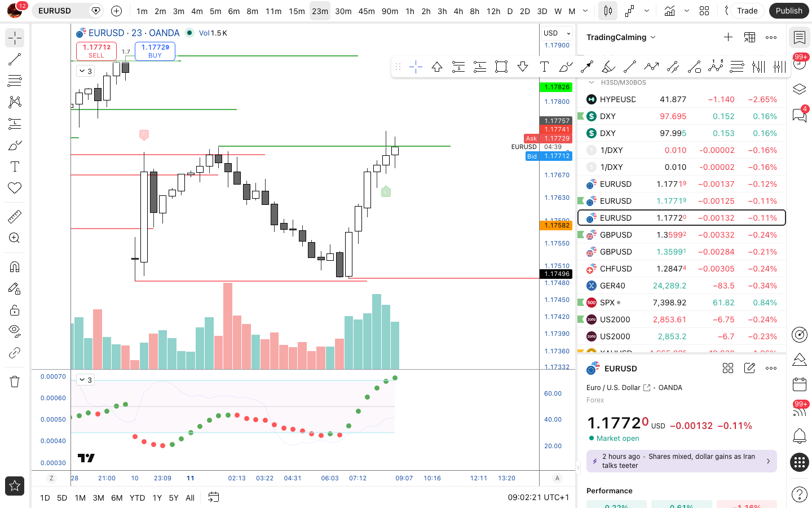
Task: Expand the chart type dropdown arrow
Action: [x=647, y=11]
